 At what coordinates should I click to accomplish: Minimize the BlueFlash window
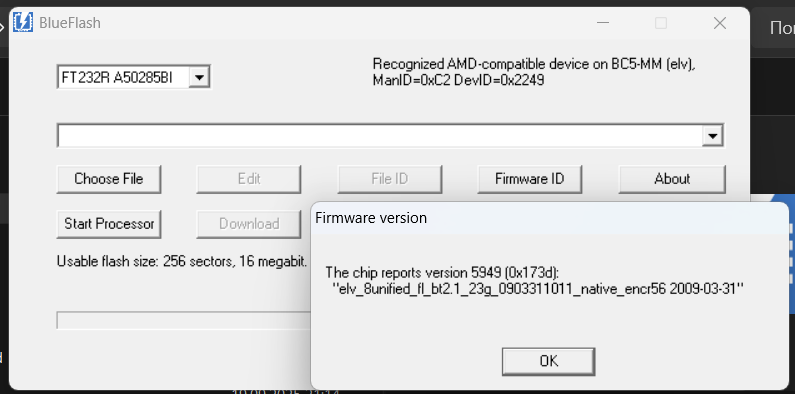point(602,23)
